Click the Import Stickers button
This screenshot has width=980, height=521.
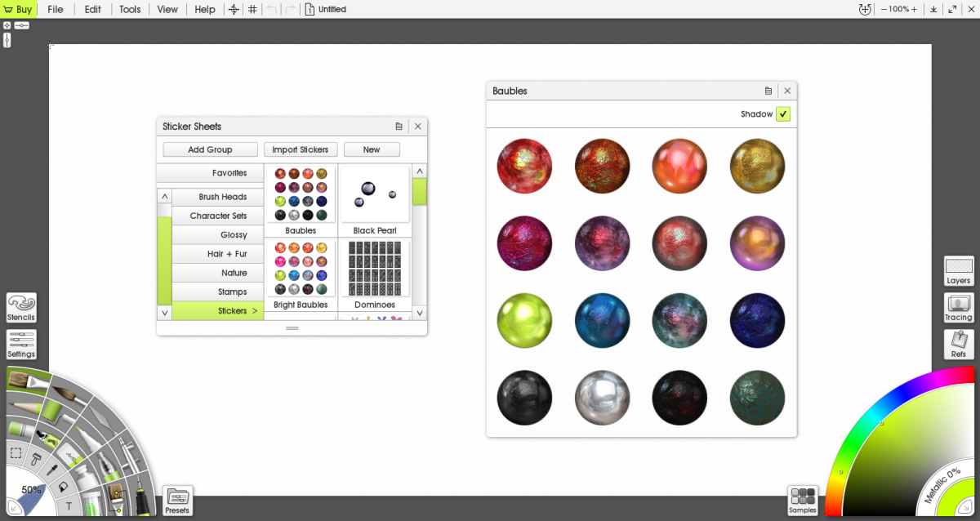coord(300,149)
